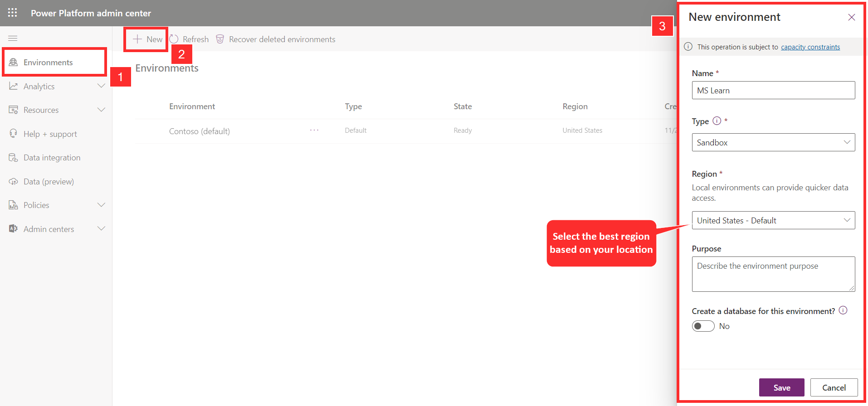Click the Recover deleted environments bin icon
This screenshot has height=406, width=868.
pyautogui.click(x=220, y=39)
